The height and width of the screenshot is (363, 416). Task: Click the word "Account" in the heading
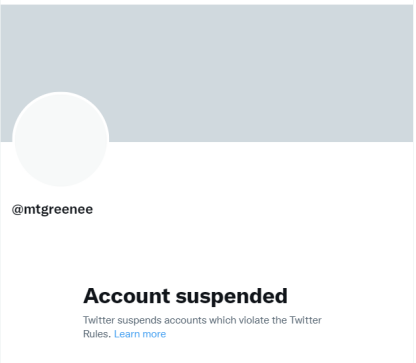(x=127, y=296)
